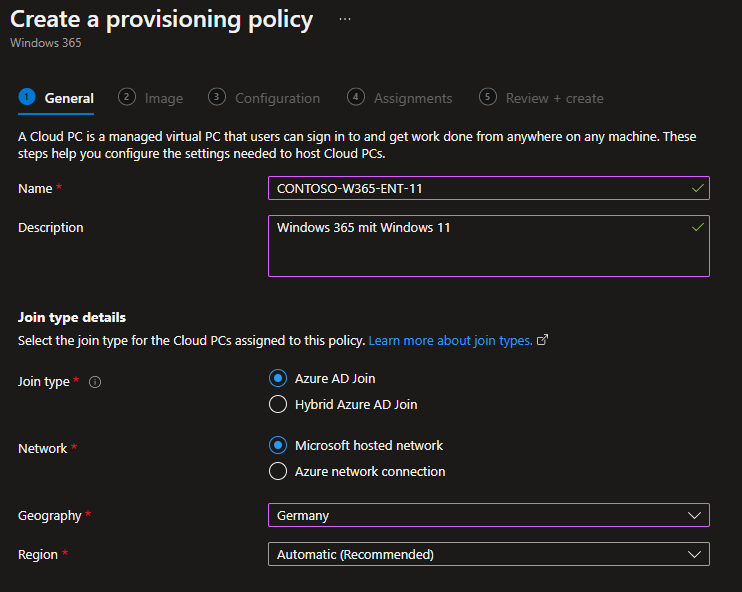
Task: Select the Azure AD Join option
Action: coord(278,378)
